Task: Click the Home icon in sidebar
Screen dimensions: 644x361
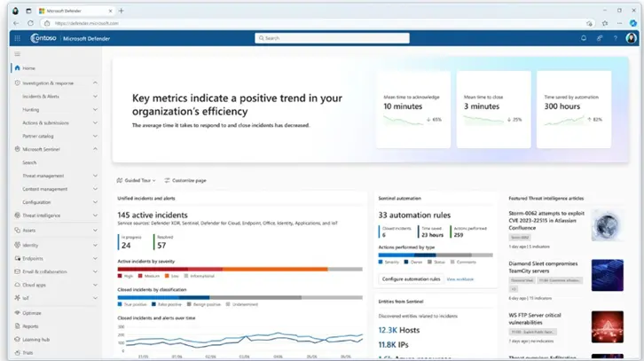Action: (17, 67)
